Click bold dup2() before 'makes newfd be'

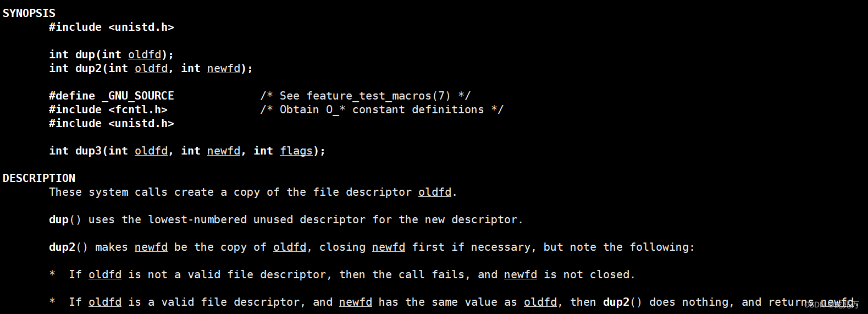(68, 247)
